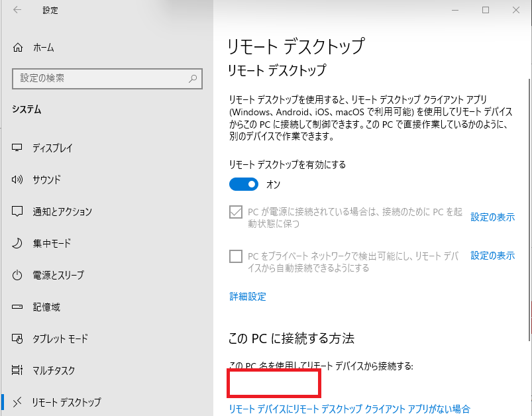Open the ディスプレイ settings icon
Image resolution: width=532 pixels, height=416 pixels.
[18, 148]
